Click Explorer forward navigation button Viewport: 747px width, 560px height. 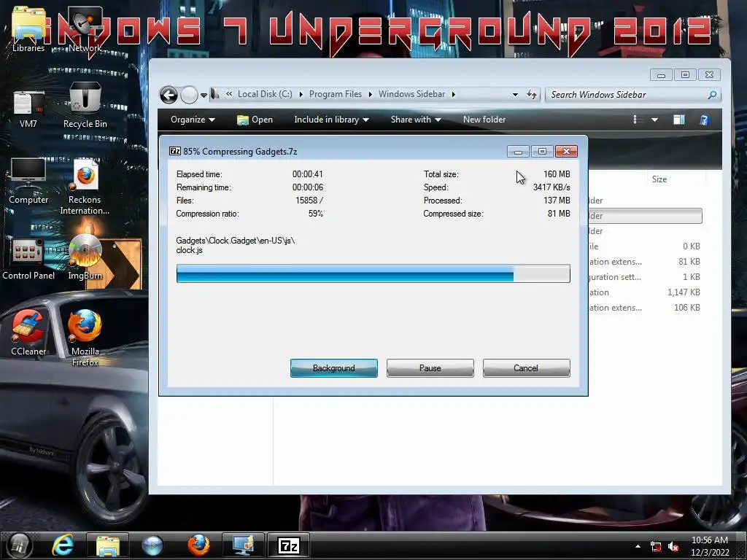click(x=189, y=95)
